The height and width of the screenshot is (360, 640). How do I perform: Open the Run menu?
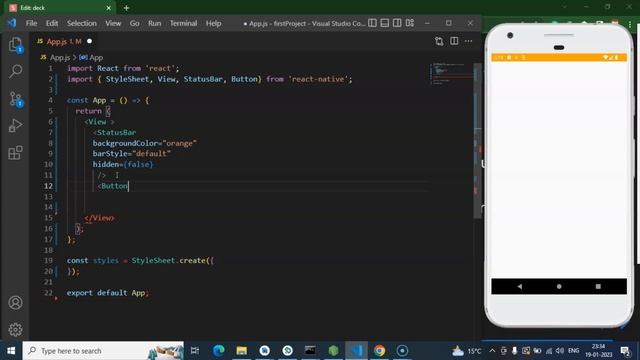click(x=154, y=23)
